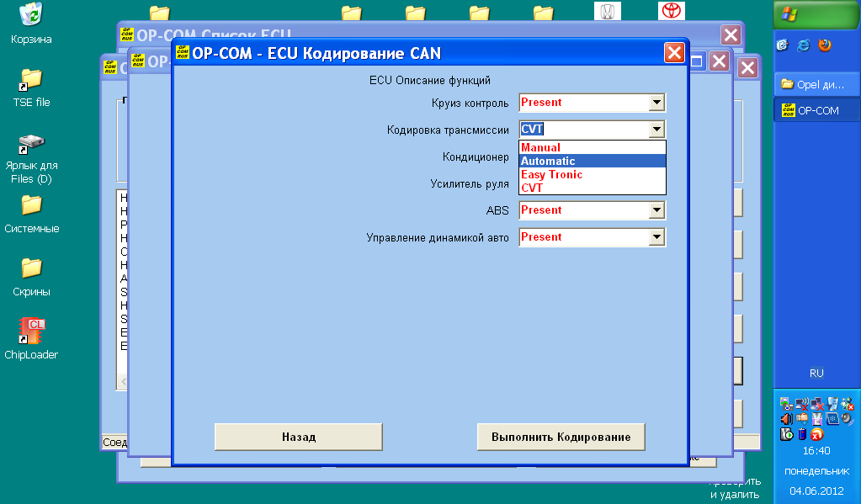This screenshot has width=861, height=504.
Task: Click the recycle glass tray icon
Action: tap(832, 404)
